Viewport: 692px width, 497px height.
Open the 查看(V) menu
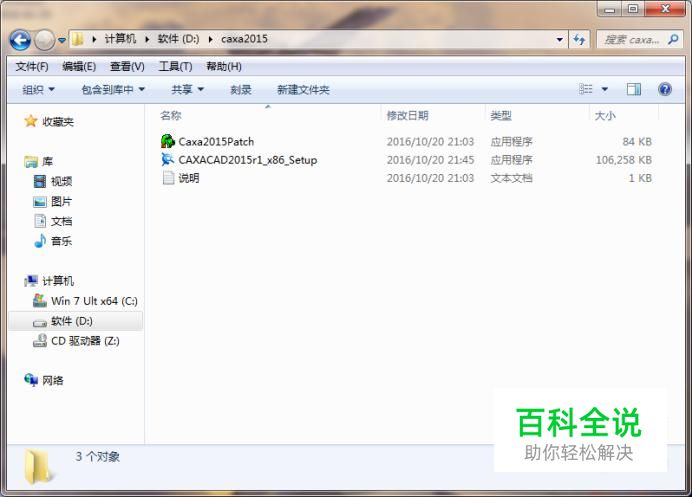pos(127,67)
